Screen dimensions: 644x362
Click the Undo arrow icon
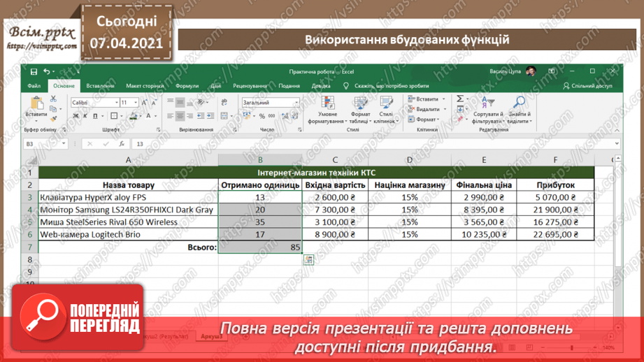(x=47, y=72)
